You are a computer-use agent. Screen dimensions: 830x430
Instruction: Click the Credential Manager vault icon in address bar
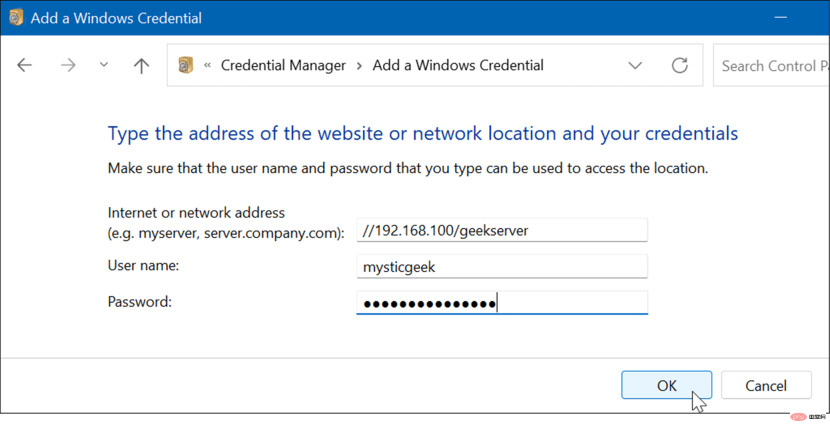[x=185, y=65]
